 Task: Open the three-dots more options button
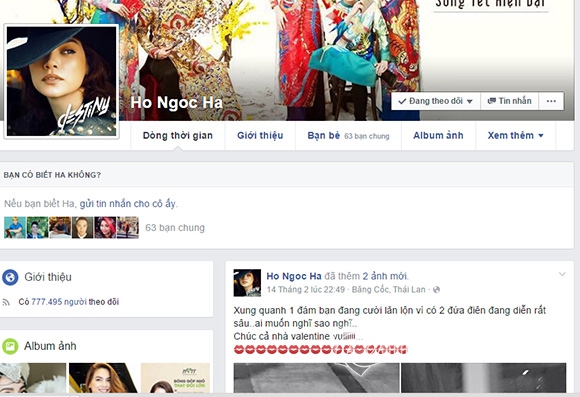(551, 101)
